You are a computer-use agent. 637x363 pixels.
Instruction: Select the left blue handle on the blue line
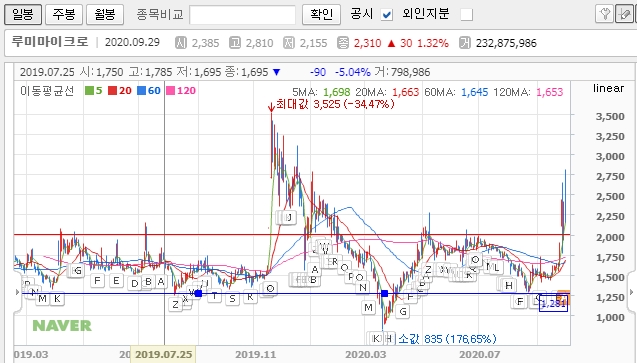[198, 293]
